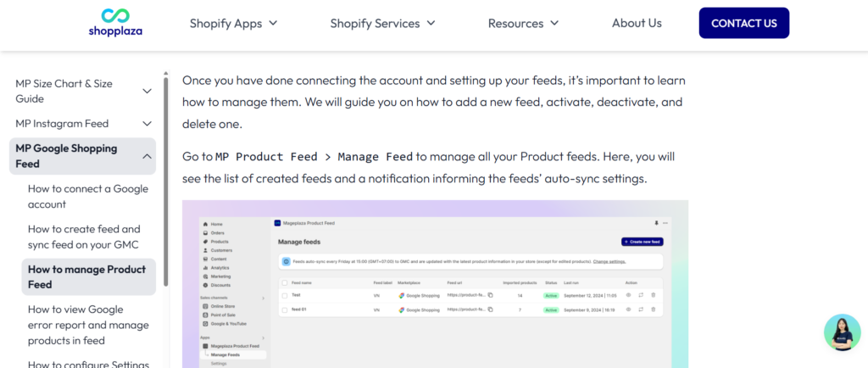This screenshot has height=368, width=868.
Task: Go to the About Us page
Action: [637, 23]
